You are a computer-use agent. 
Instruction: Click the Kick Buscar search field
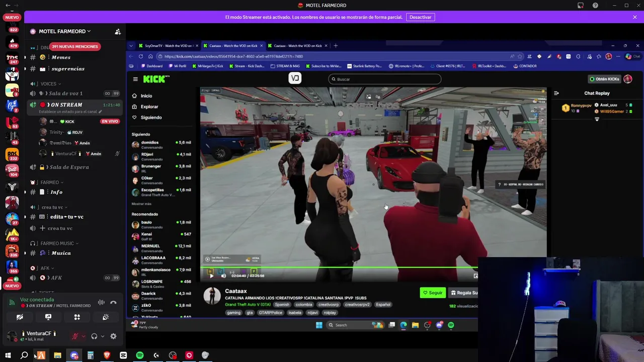pyautogui.click(x=385, y=79)
